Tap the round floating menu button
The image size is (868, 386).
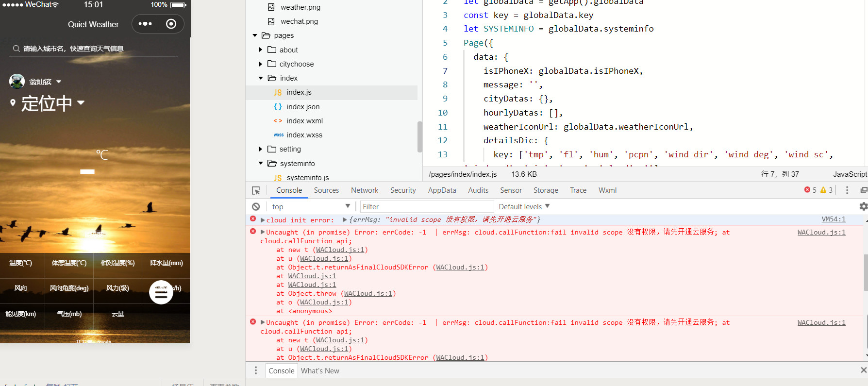click(x=161, y=292)
